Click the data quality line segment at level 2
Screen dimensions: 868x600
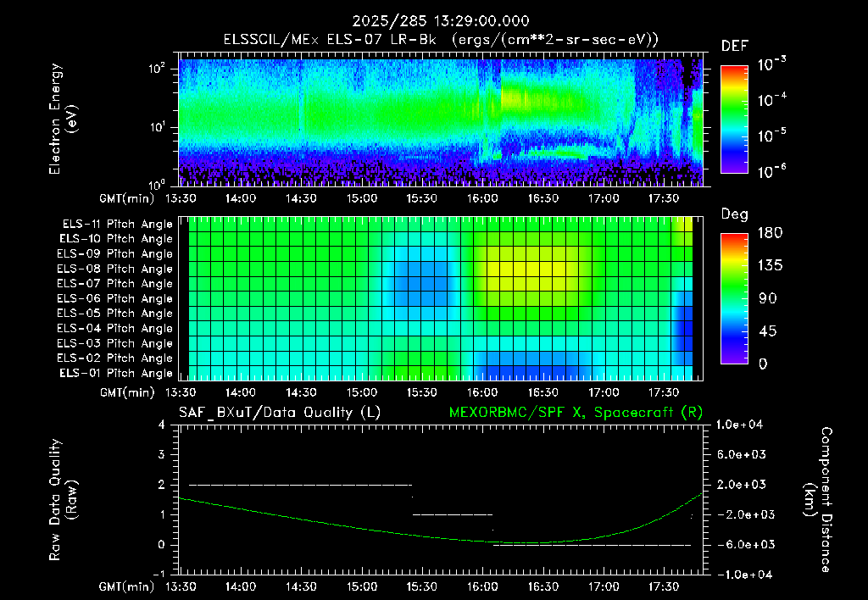point(301,485)
